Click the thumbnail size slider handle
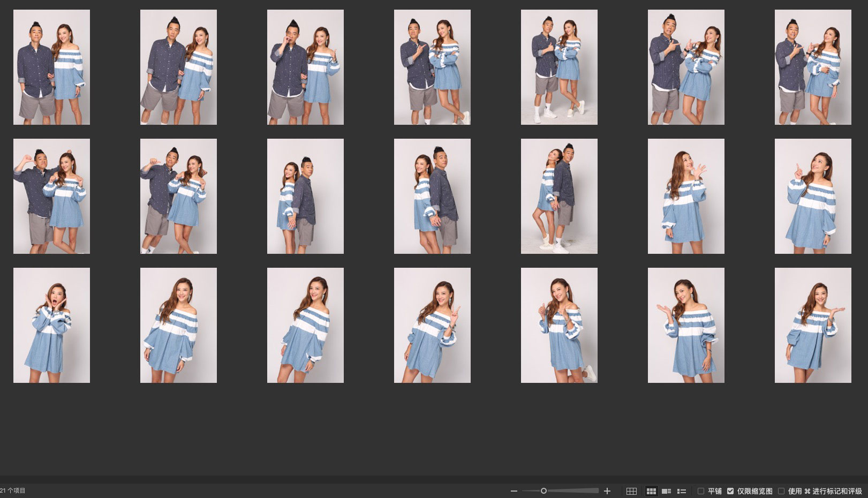868x498 pixels. pyautogui.click(x=544, y=491)
